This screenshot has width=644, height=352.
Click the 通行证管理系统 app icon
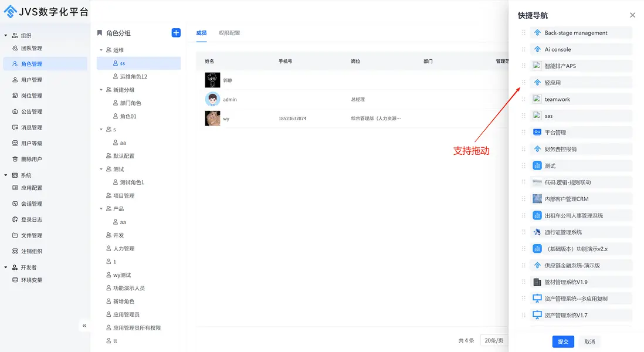(537, 232)
